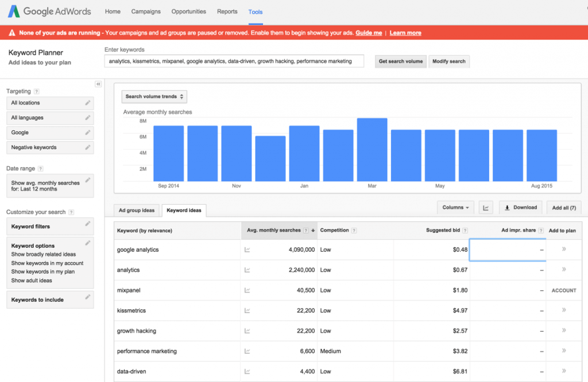Open the Campaigns menu
588x382 pixels.
coord(146,11)
